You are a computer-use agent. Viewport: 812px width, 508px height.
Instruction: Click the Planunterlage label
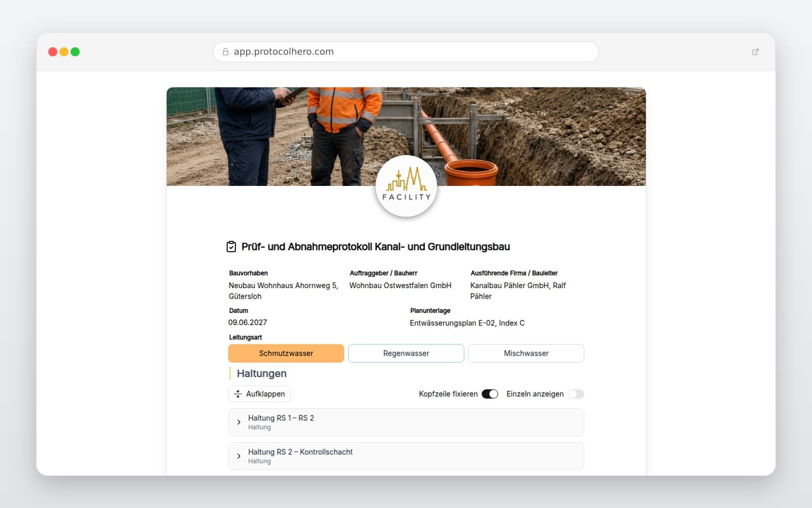click(x=430, y=311)
